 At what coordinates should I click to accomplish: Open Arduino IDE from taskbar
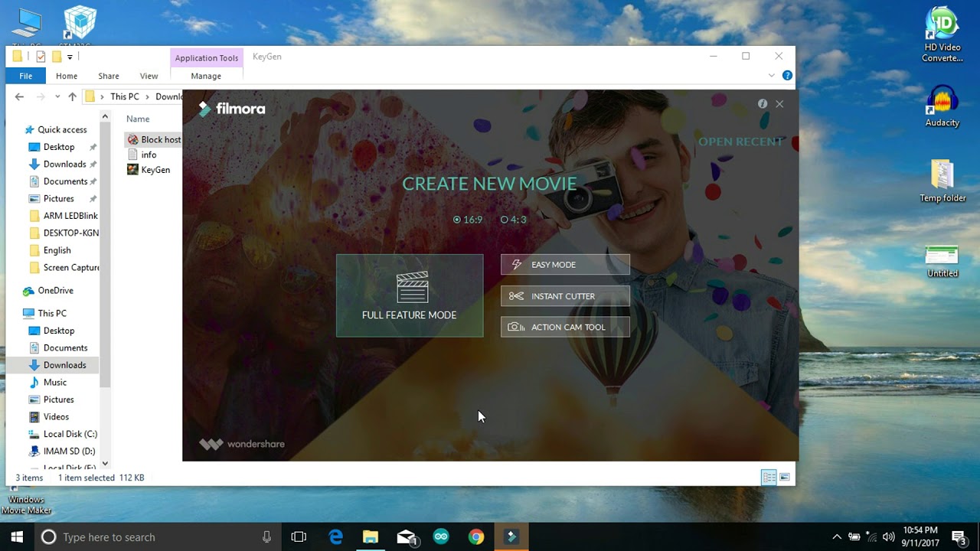pos(441,537)
